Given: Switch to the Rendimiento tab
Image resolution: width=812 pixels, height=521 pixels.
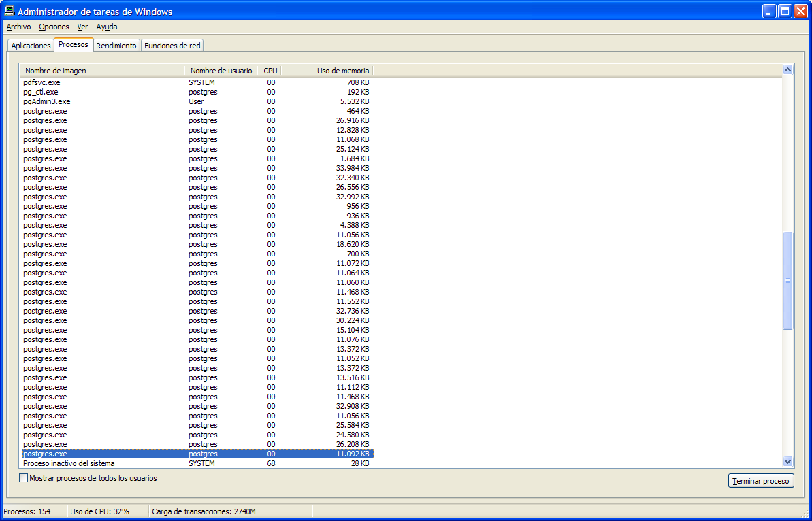Looking at the screenshot, I should 116,46.
